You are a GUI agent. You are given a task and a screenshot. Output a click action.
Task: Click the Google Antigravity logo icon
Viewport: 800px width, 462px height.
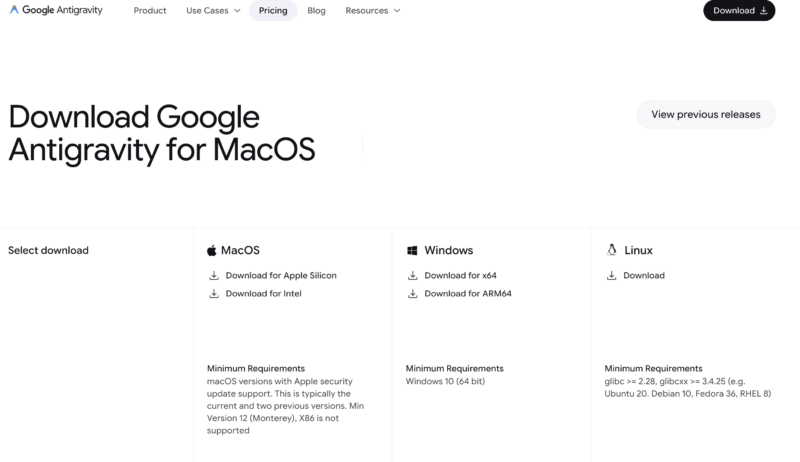pos(14,10)
